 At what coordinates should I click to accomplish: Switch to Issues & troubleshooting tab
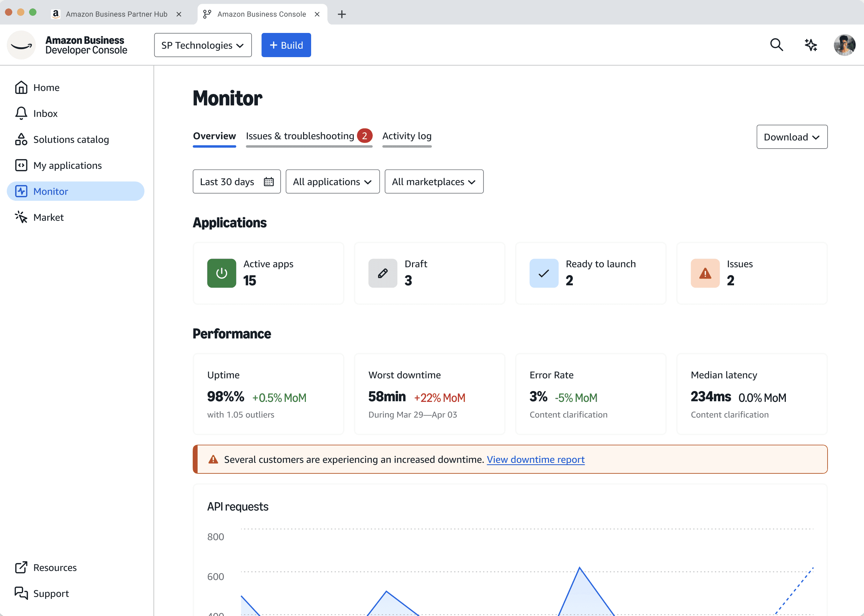tap(300, 136)
